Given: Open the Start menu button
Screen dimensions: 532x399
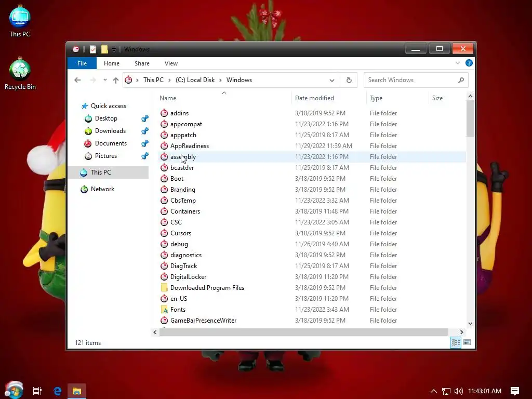Looking at the screenshot, I should tap(14, 390).
